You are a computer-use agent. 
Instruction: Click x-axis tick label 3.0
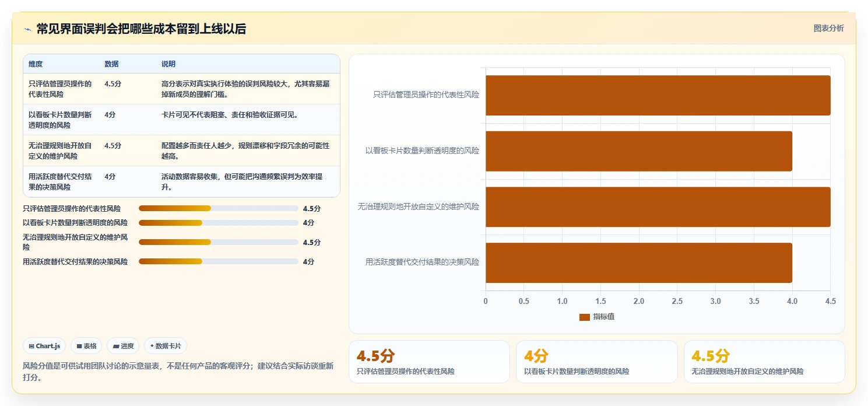coord(716,301)
